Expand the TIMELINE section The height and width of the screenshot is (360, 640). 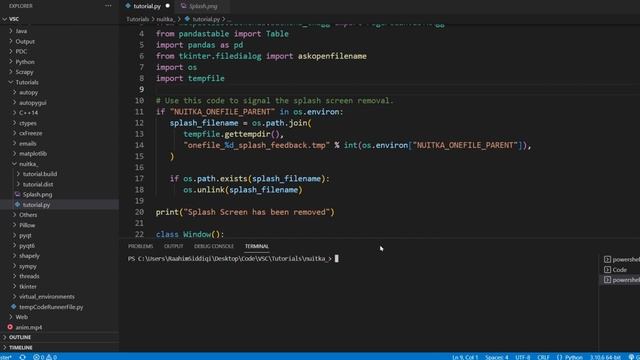point(20,347)
